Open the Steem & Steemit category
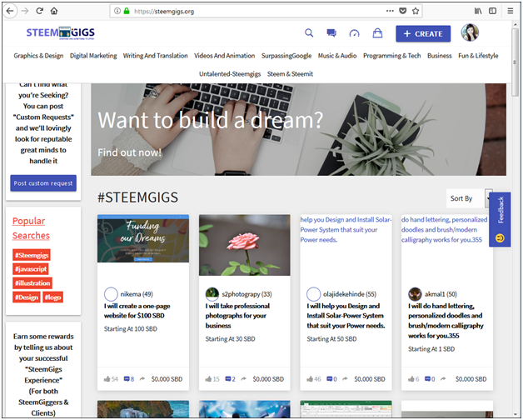This screenshot has width=523, height=420. click(290, 74)
